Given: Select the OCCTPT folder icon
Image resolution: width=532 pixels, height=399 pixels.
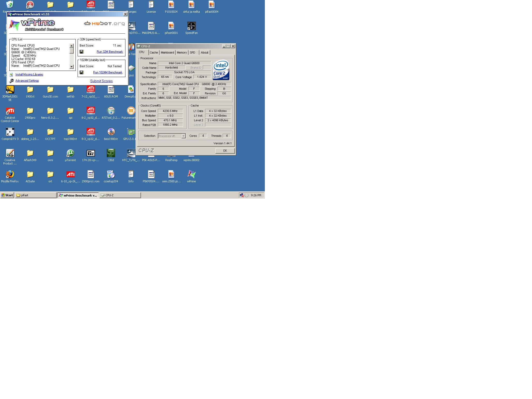Looking at the screenshot, I should click(50, 134).
